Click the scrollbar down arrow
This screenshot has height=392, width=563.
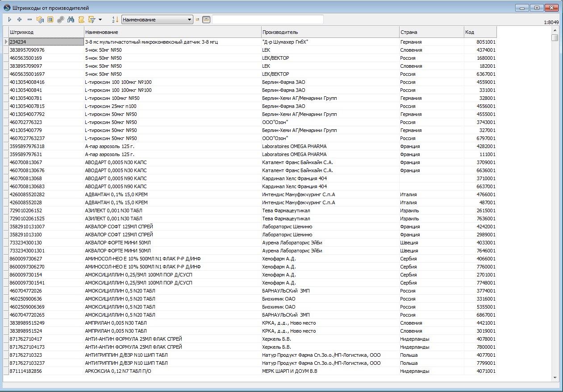pos(555,377)
